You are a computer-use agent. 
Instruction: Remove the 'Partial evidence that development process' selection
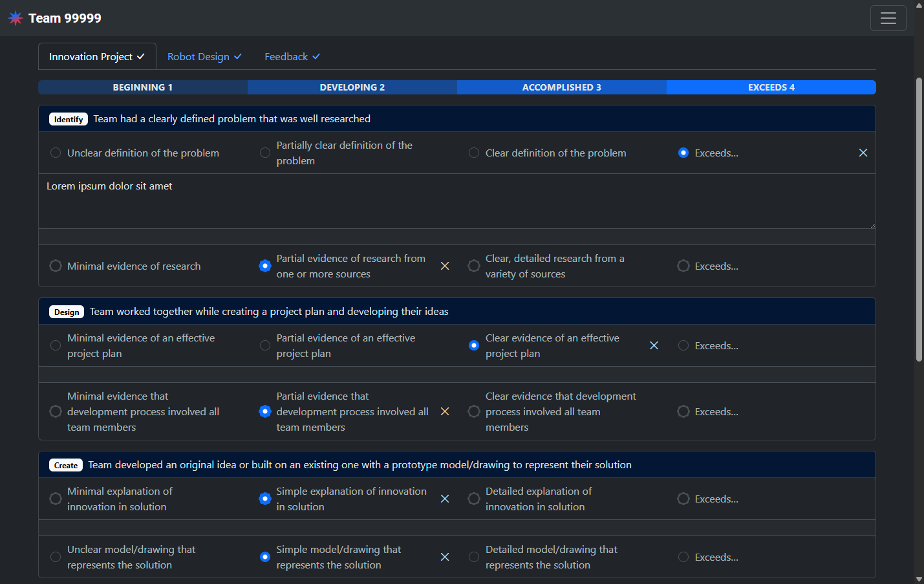445,411
